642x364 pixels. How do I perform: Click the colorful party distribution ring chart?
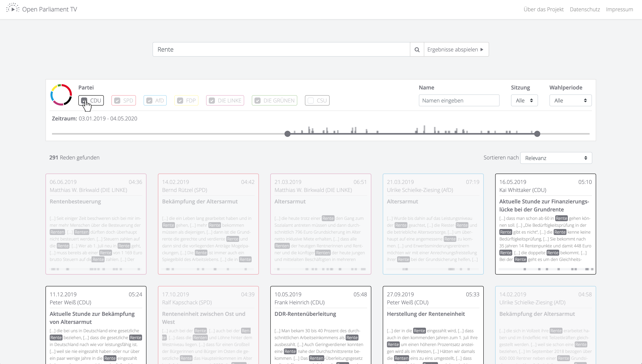61,95
